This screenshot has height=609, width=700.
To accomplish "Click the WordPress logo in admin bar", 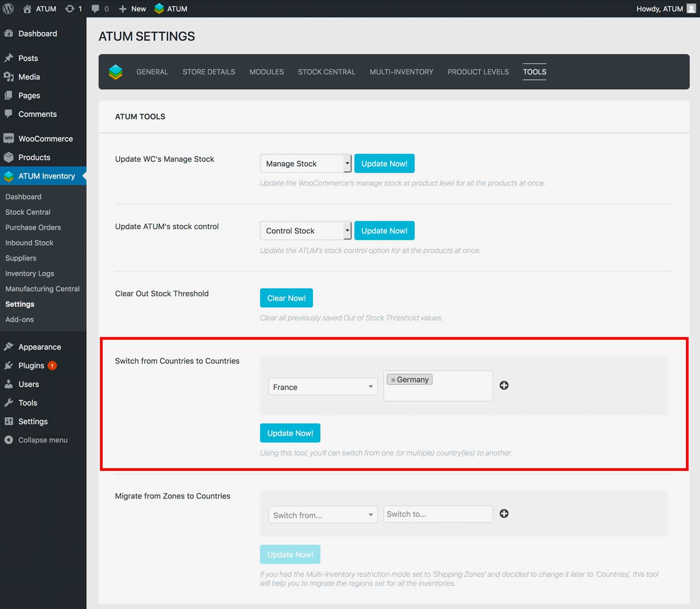I will coord(8,9).
